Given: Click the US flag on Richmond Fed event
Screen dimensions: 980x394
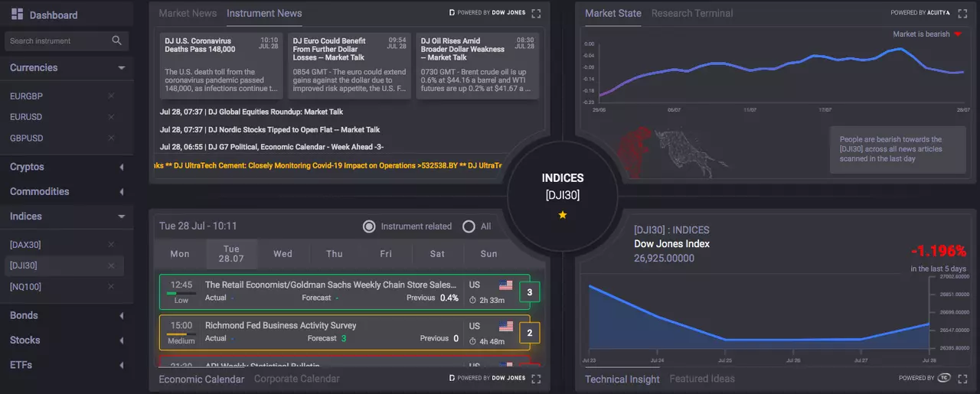Looking at the screenshot, I should pyautogui.click(x=505, y=326).
